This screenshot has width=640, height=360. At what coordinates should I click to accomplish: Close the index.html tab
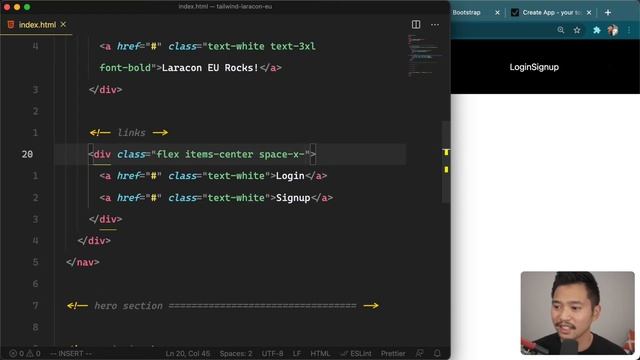point(63,24)
